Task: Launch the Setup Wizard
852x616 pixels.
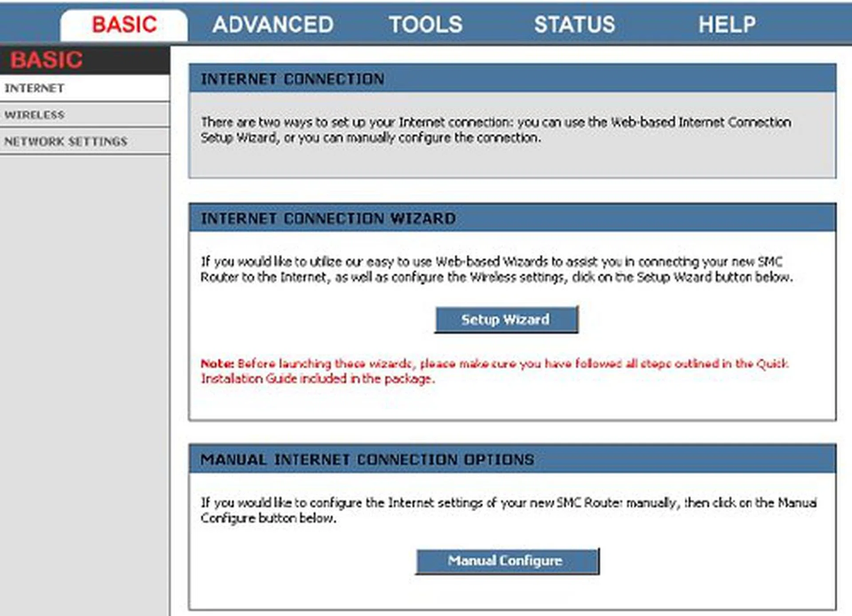Action: point(506,319)
